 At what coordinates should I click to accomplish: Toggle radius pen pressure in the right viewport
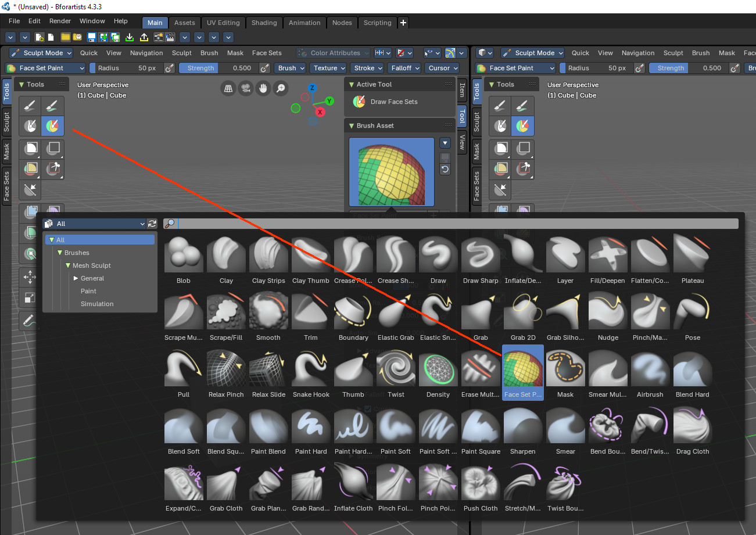click(x=640, y=68)
